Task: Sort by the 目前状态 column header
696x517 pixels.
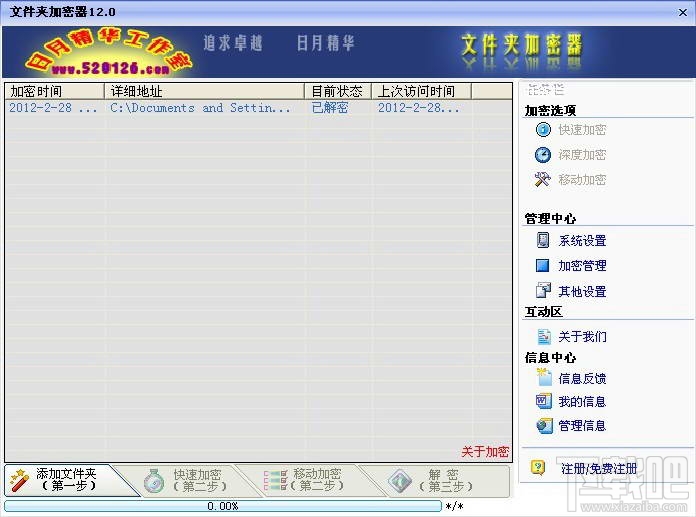Action: click(337, 91)
